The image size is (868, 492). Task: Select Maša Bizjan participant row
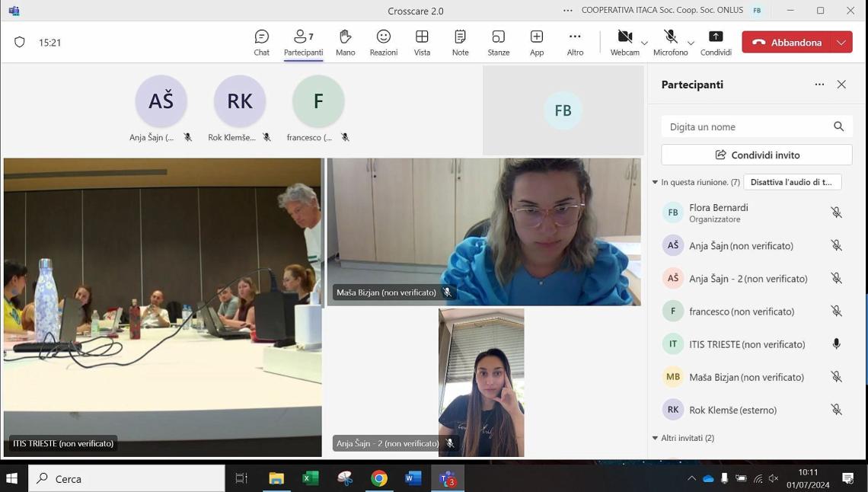click(757, 377)
